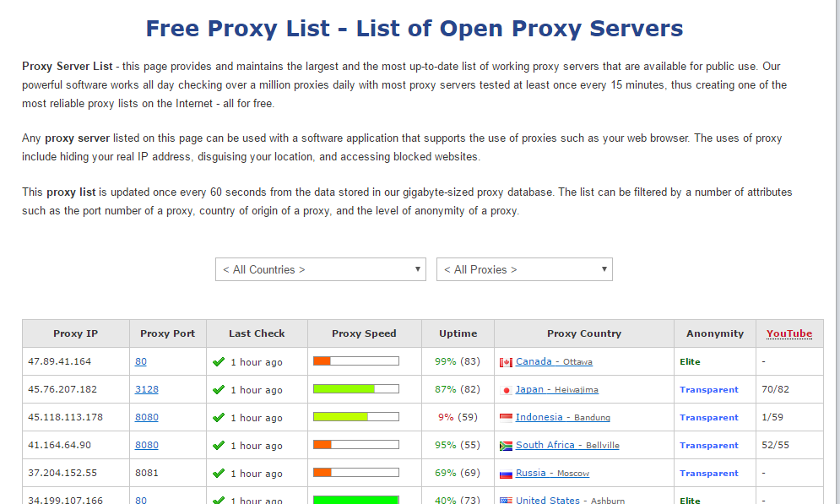Click Transparent anonymity in South Africa row
Viewport: 840px width, 504px height.
(709, 445)
